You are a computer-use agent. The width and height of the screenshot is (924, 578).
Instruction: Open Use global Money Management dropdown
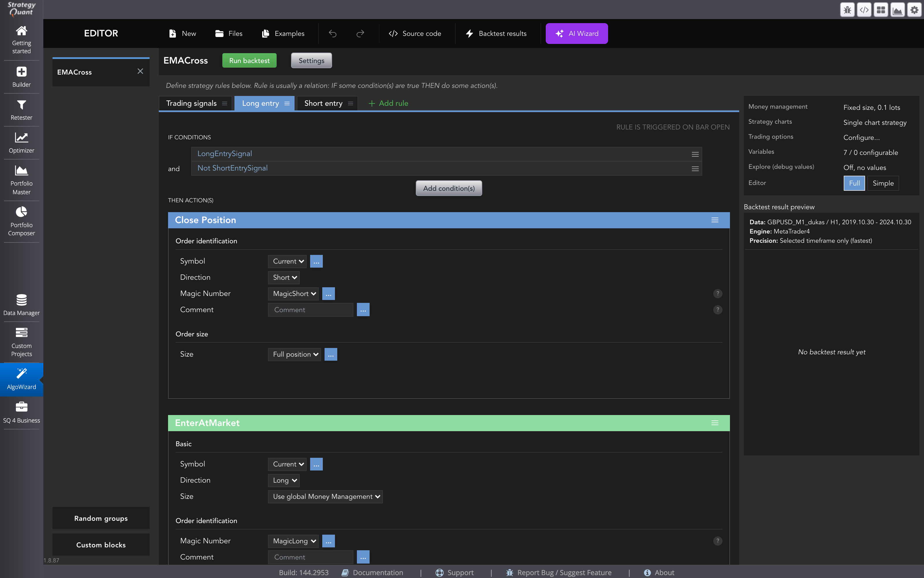pos(325,497)
